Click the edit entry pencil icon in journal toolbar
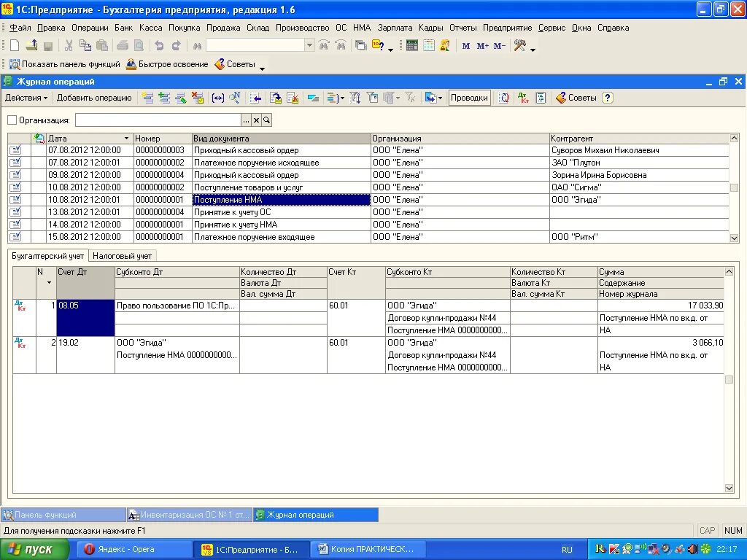 181,98
